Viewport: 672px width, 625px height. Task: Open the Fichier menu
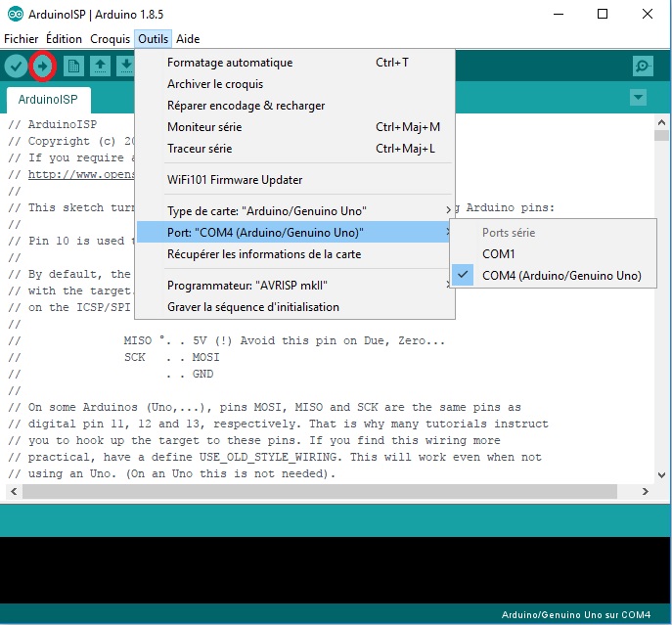pos(21,39)
